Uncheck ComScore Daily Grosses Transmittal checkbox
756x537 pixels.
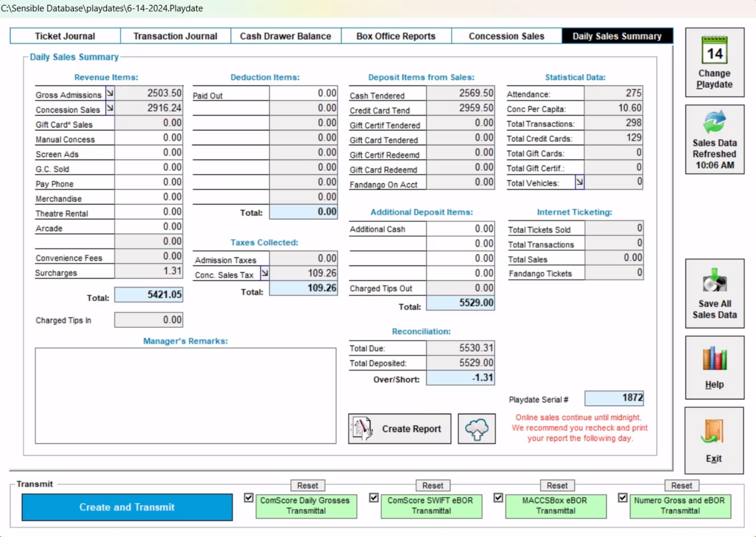pyautogui.click(x=248, y=498)
